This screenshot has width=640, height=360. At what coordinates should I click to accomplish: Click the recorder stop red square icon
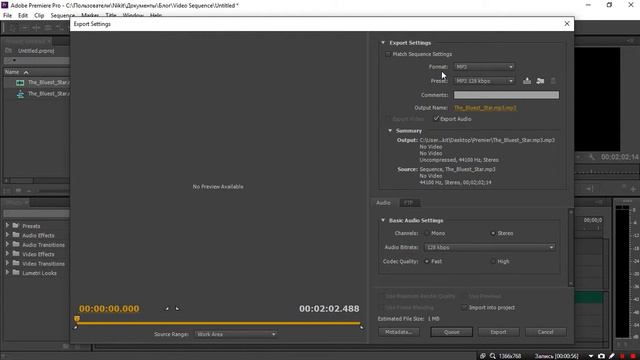click(x=633, y=356)
